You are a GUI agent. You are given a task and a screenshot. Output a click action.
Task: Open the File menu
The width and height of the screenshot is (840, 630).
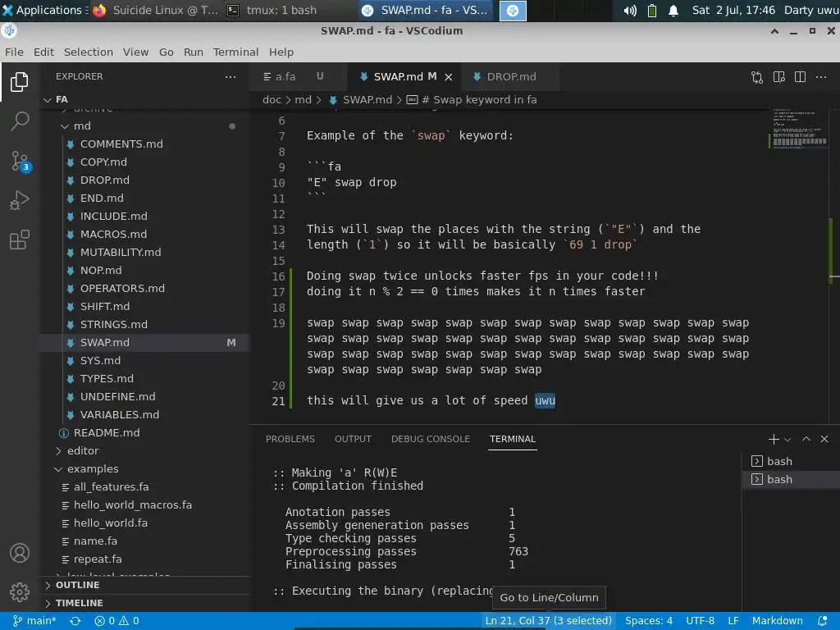click(x=14, y=52)
